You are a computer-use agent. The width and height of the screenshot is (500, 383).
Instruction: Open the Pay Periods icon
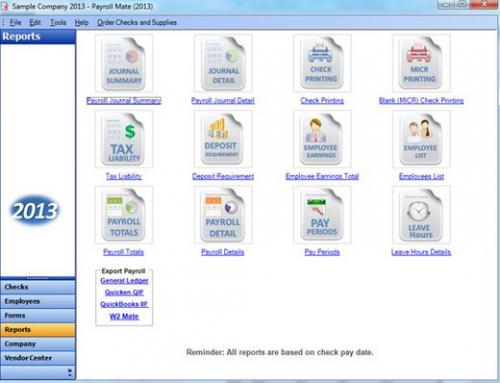click(x=322, y=215)
